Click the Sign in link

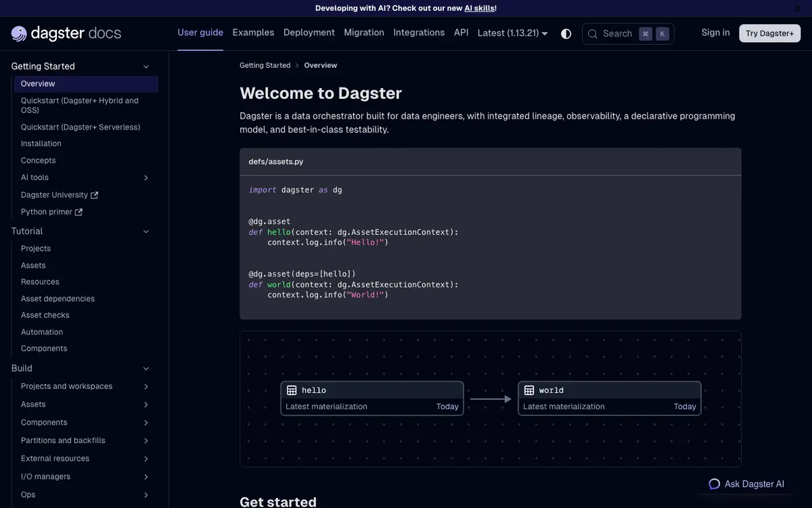716,33
